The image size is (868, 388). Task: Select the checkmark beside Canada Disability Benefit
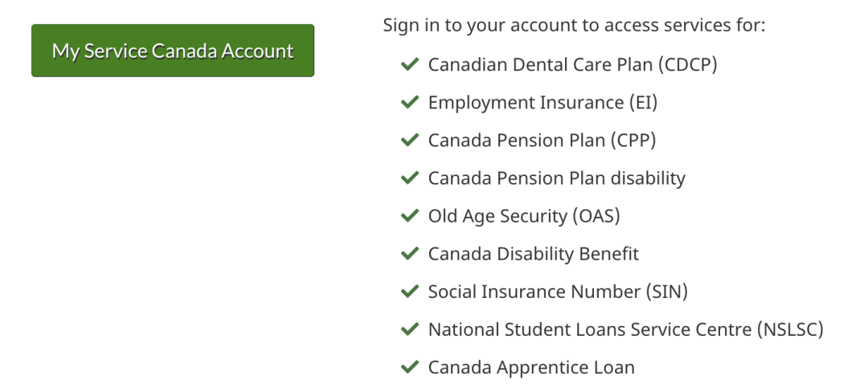(x=410, y=254)
